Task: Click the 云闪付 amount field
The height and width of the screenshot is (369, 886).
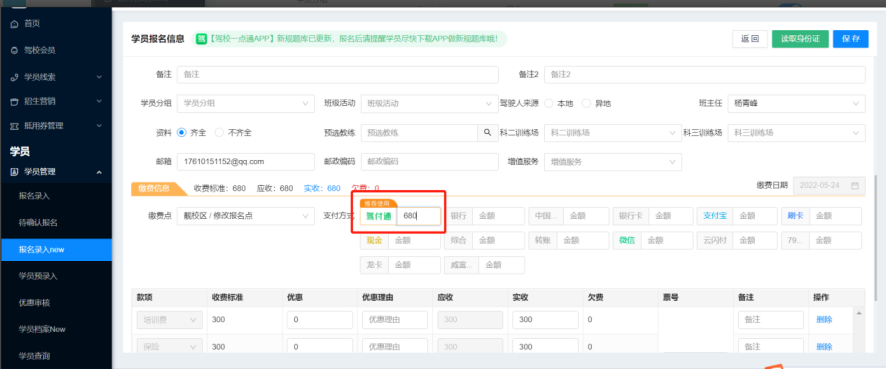Action: (755, 240)
